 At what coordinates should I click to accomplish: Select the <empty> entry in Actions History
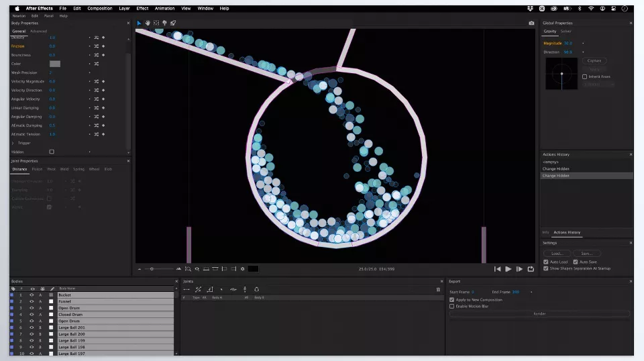click(586, 162)
